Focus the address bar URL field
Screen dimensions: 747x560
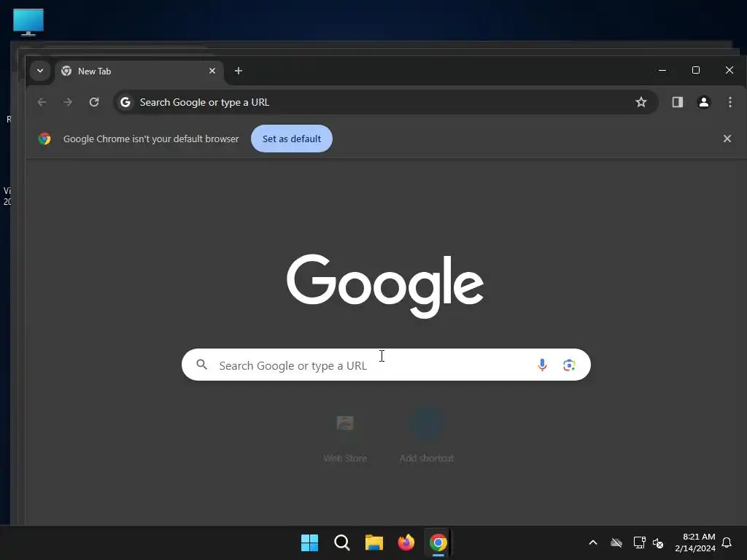pos(385,102)
